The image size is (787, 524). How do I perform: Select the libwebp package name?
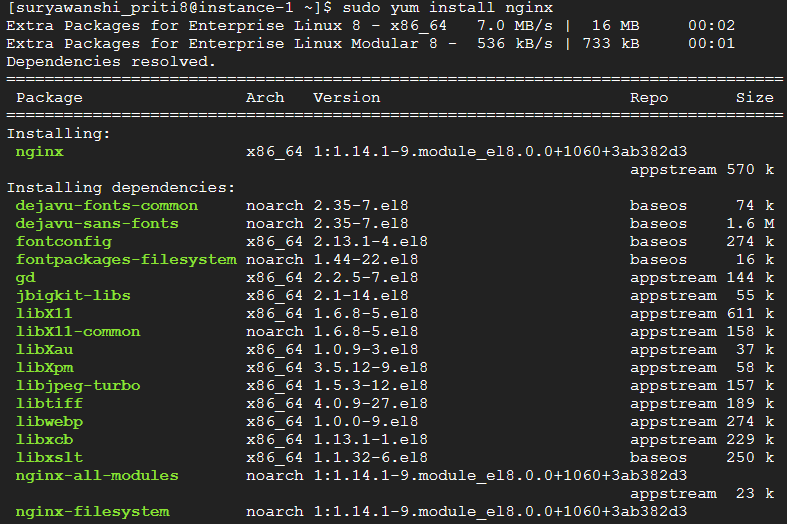(x=49, y=422)
